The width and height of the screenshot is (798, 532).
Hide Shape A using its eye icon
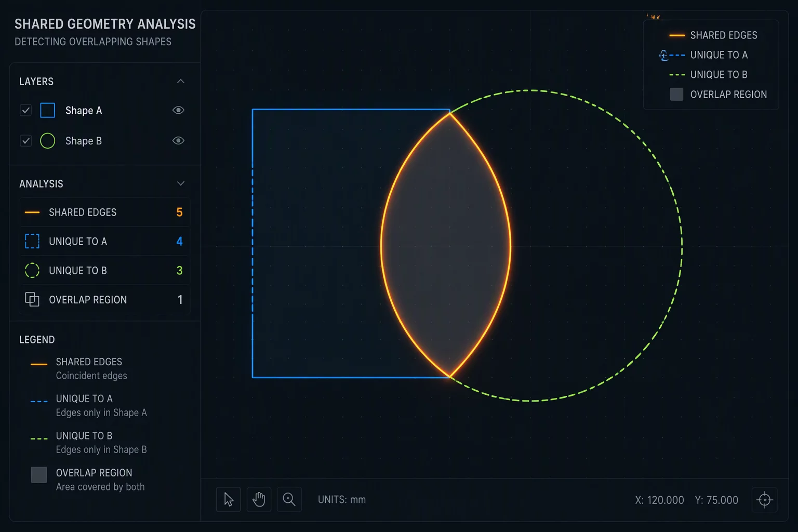coord(178,110)
